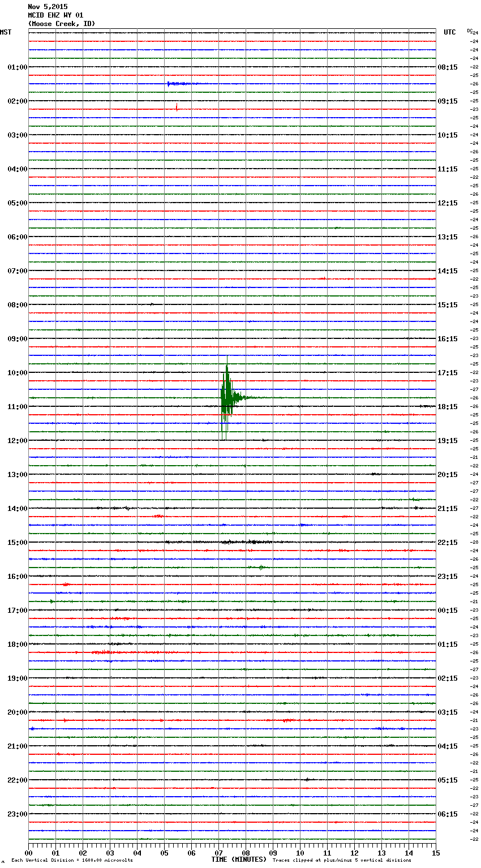Screen dimensions: 481x868
Task: Click the "Each Vertical Division = 1600.00 microvolts" note
Action: click(72, 860)
